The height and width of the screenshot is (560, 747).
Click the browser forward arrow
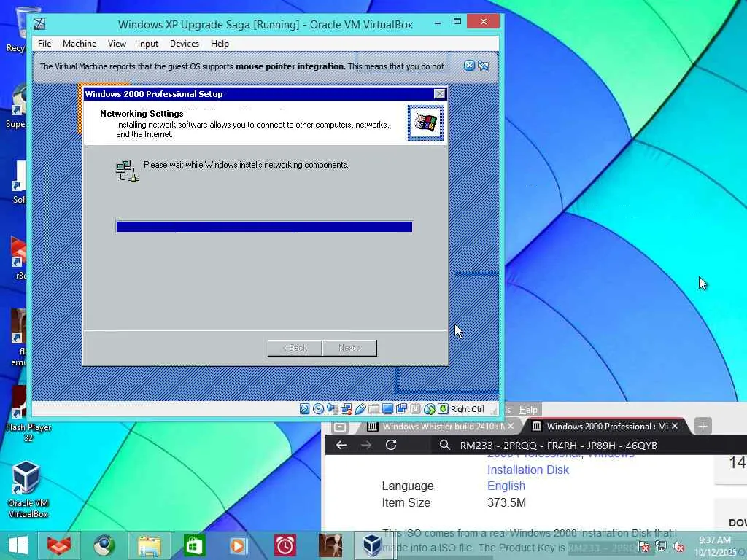coord(366,446)
